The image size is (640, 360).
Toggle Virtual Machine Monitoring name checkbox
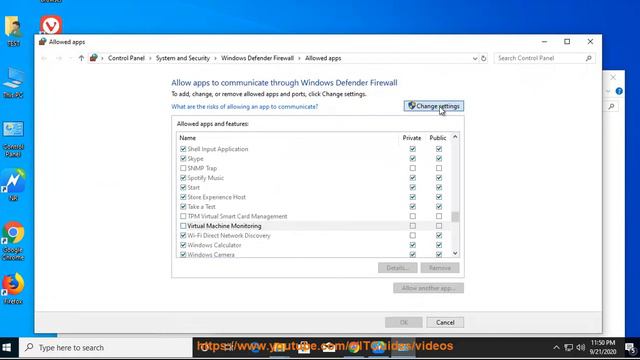(x=183, y=226)
